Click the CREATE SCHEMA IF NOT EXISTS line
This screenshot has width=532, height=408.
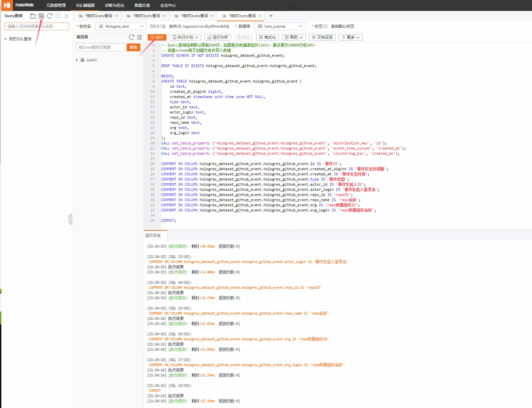pos(223,55)
